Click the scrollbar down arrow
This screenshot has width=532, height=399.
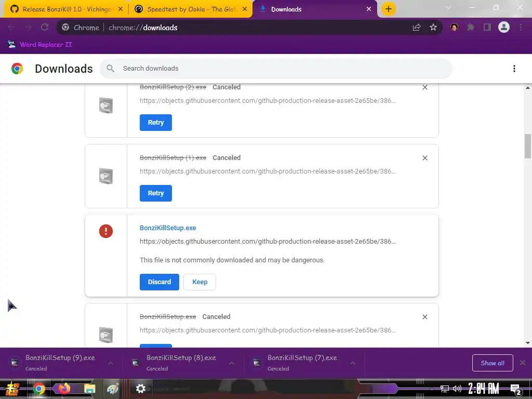coord(528,343)
